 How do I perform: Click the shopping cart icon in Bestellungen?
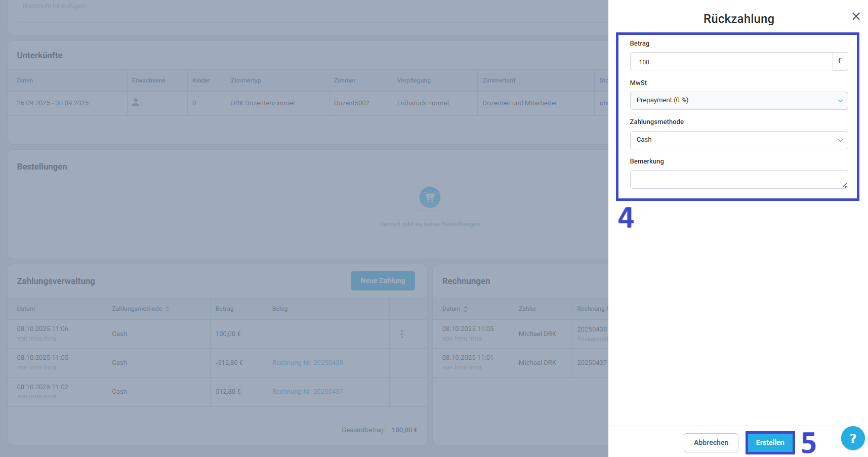tap(430, 197)
